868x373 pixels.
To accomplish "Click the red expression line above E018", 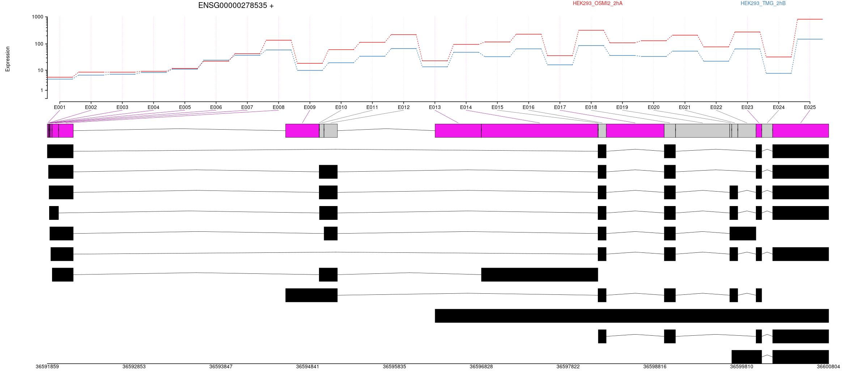I will 591,30.
